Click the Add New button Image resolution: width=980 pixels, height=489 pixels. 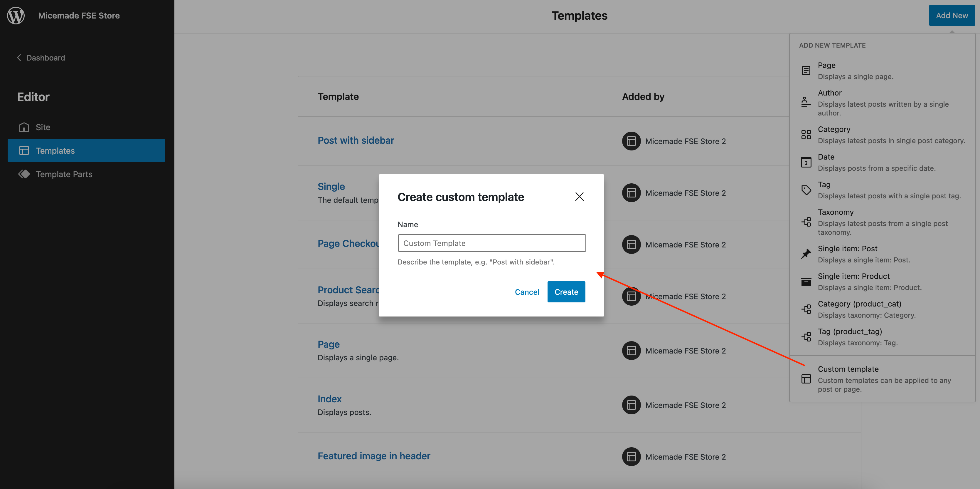tap(952, 15)
